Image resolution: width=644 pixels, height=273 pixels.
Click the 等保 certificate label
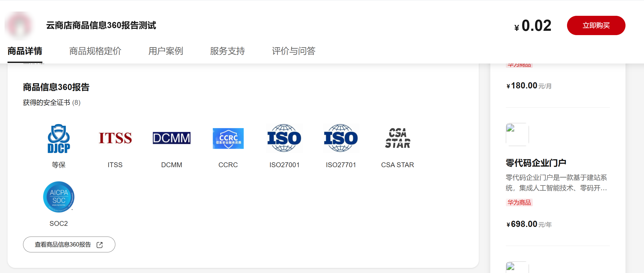tap(59, 165)
